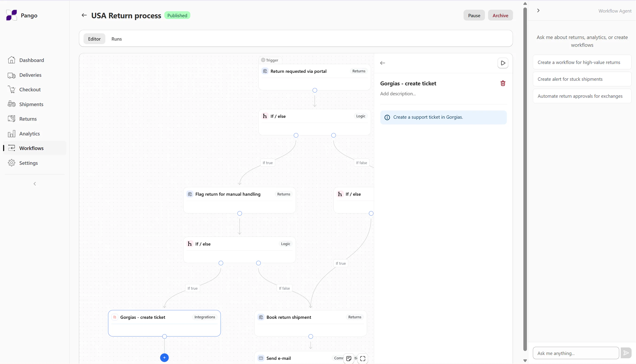The width and height of the screenshot is (636, 364).
Task: Click the output connector under Gorgias node
Action: (164, 336)
